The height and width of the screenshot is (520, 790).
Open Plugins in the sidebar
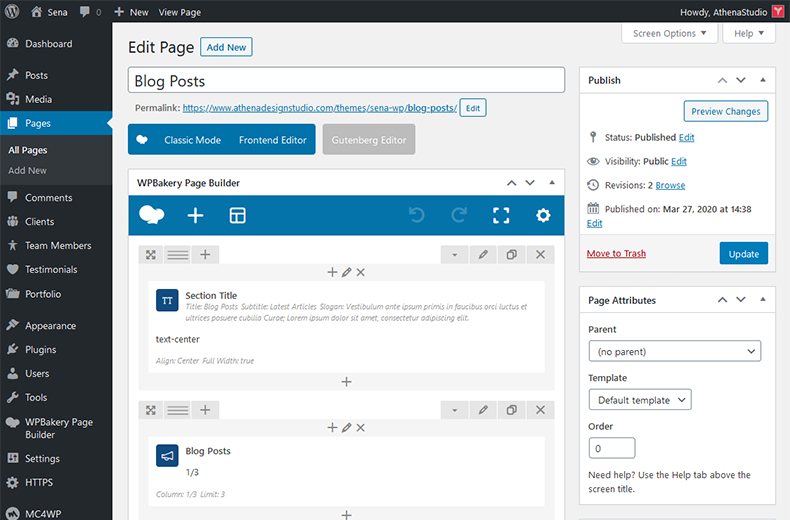point(40,349)
